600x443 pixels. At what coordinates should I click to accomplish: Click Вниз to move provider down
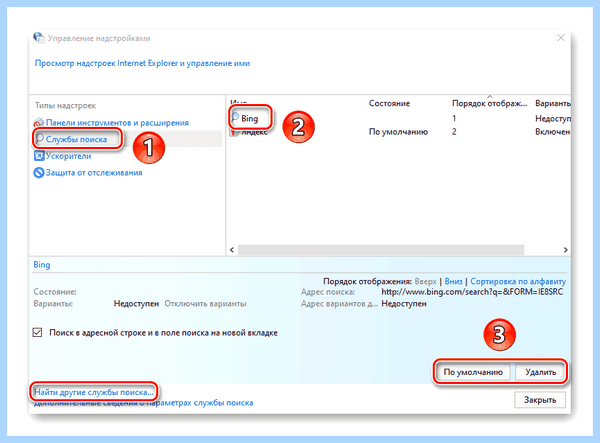click(x=453, y=281)
